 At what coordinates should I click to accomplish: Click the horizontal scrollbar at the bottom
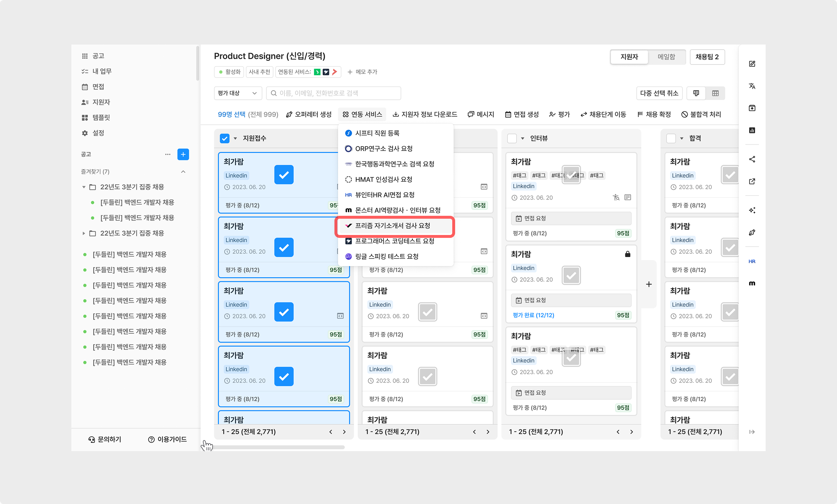[x=279, y=447]
